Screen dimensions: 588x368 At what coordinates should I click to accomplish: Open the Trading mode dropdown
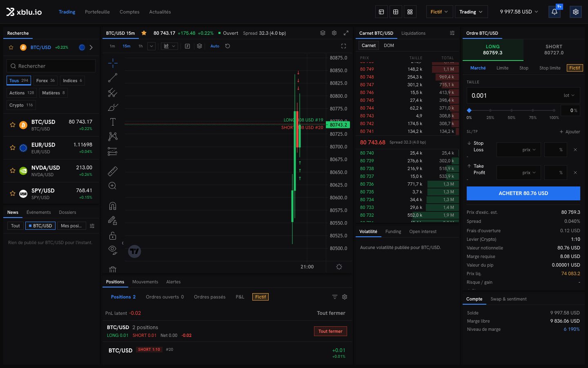pos(471,12)
